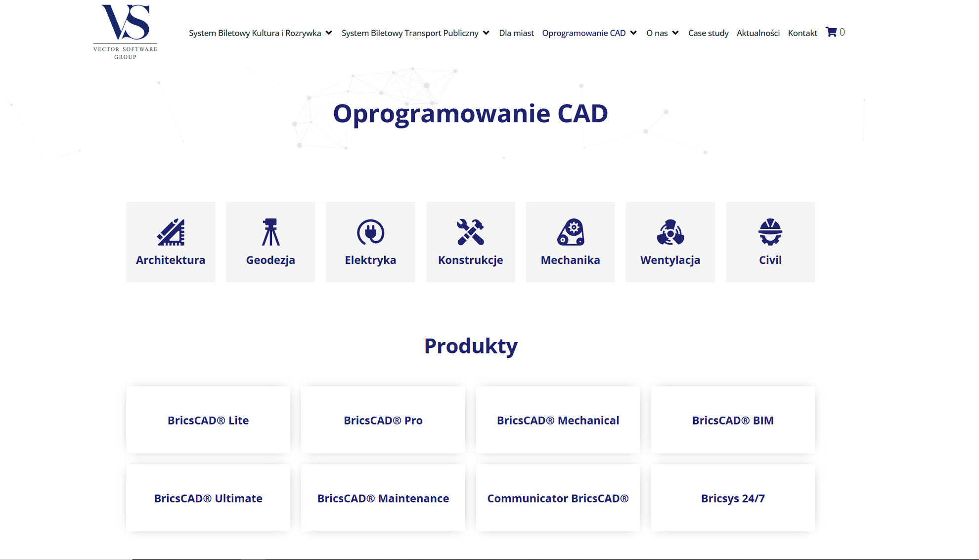Open the Kontakt page
Image resolution: width=979 pixels, height=560 pixels.
(802, 33)
